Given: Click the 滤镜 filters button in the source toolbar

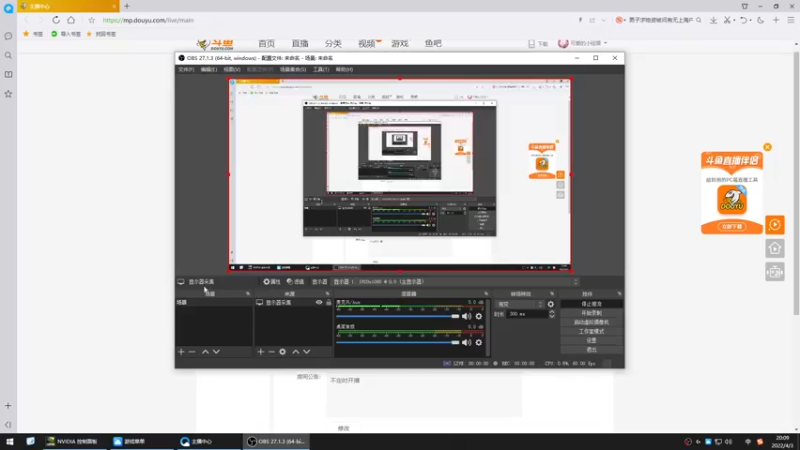Looking at the screenshot, I should point(295,282).
